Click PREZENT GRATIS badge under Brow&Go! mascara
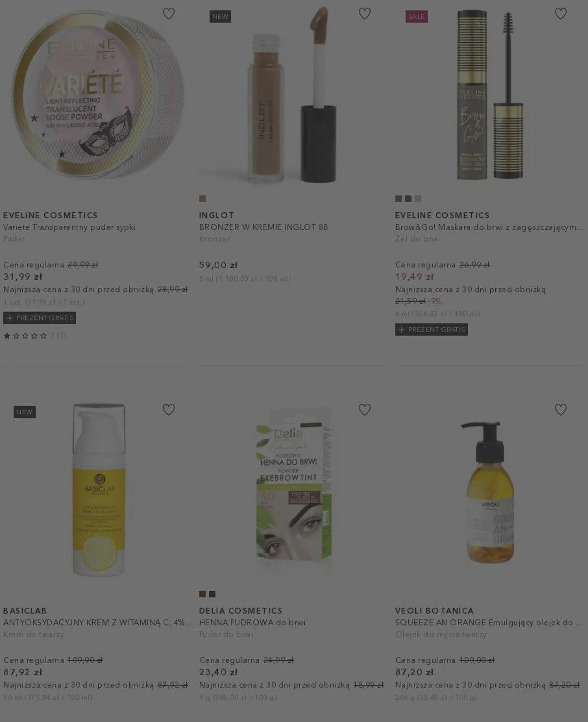 click(x=431, y=329)
